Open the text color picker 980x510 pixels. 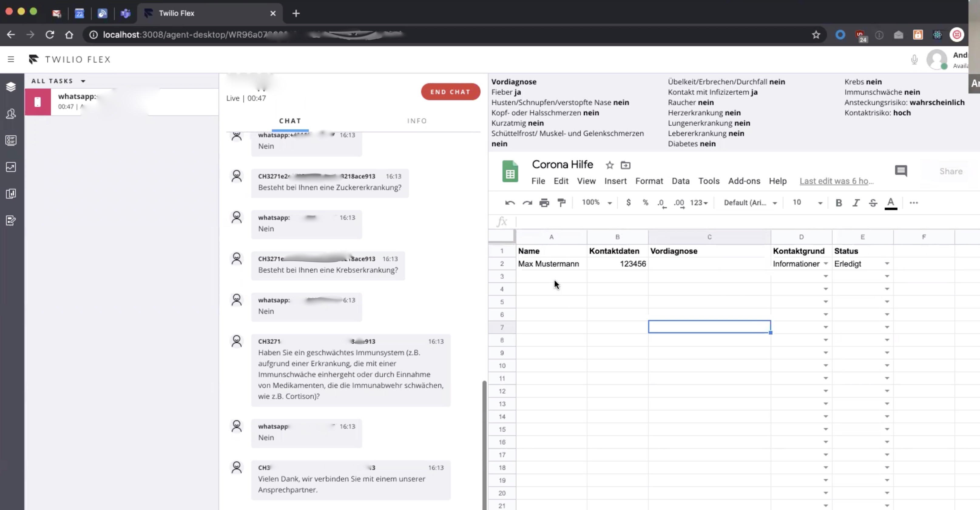pyautogui.click(x=890, y=203)
